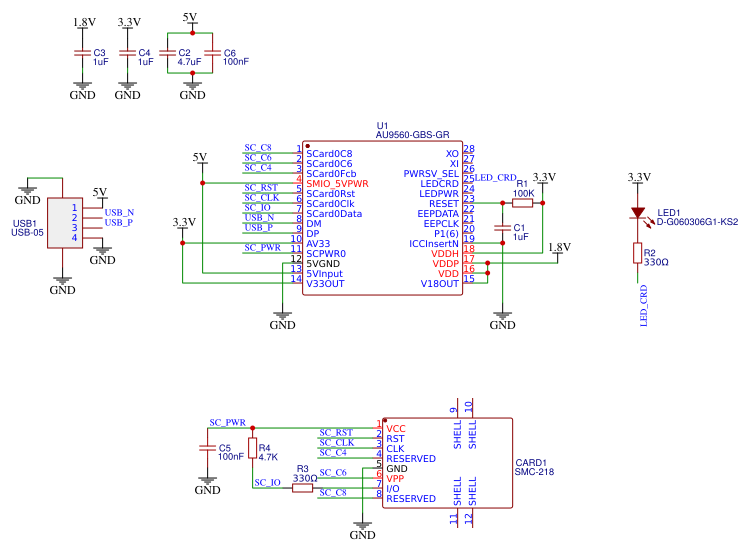The height and width of the screenshot is (552, 749).
Task: Click the CARD1 SMC-218 designator
Action: (535, 467)
